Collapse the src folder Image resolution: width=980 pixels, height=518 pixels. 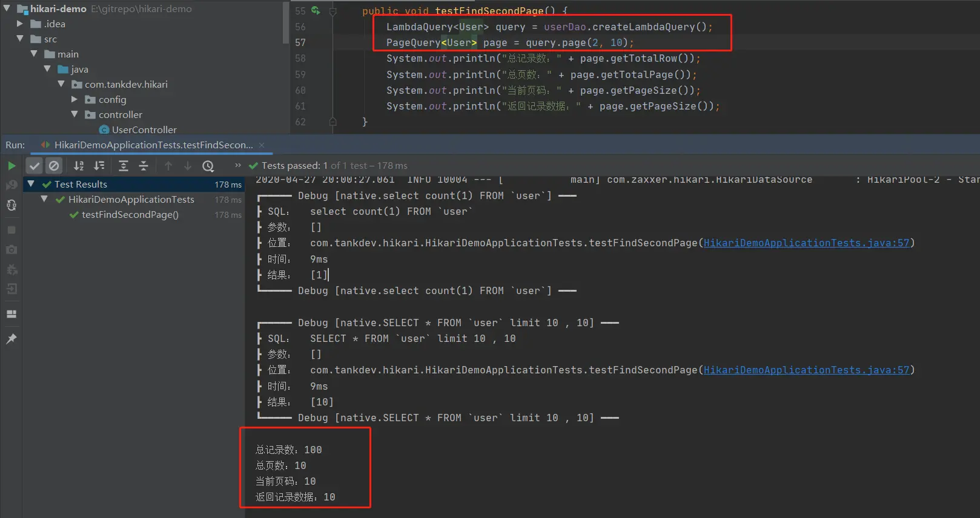pyautogui.click(x=20, y=39)
